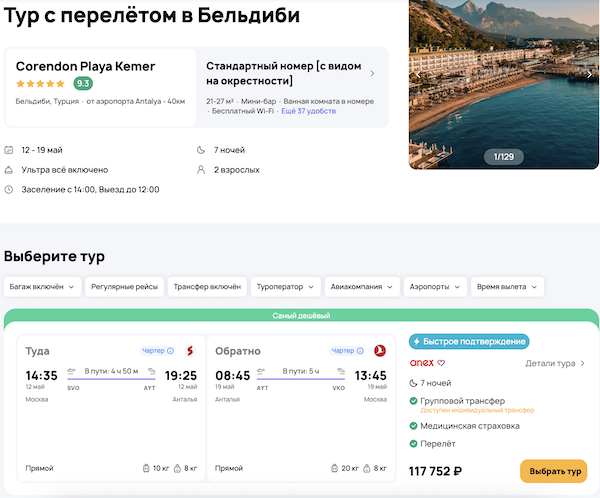This screenshot has width=600, height=498.
Task: Click the five-star hotel rating
Action: 42,84
